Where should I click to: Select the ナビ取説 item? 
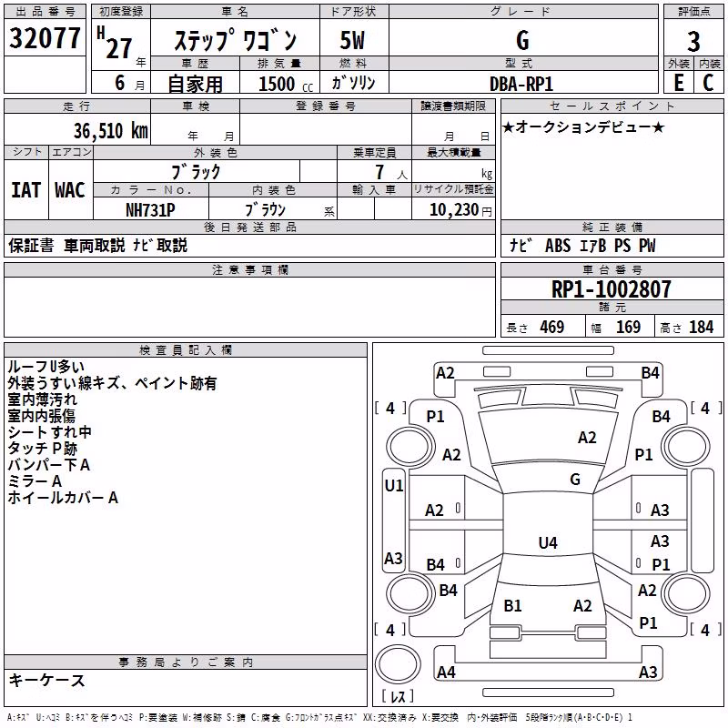(160, 245)
